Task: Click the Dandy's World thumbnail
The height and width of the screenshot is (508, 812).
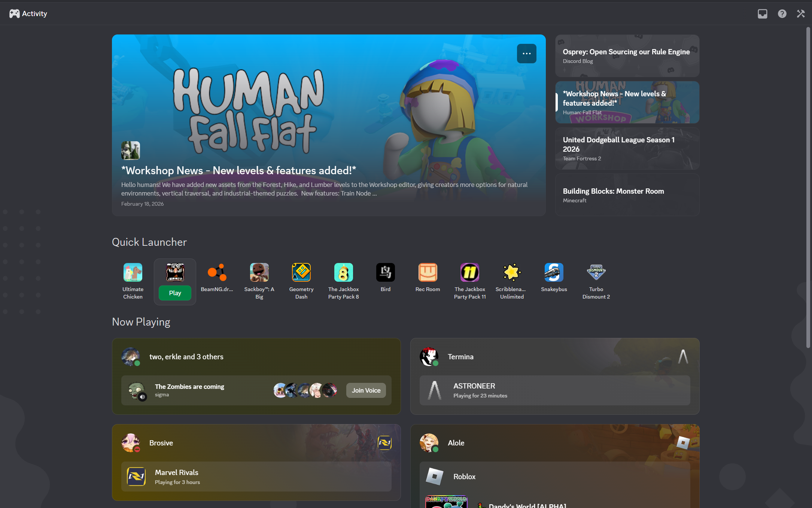Action: [446, 502]
